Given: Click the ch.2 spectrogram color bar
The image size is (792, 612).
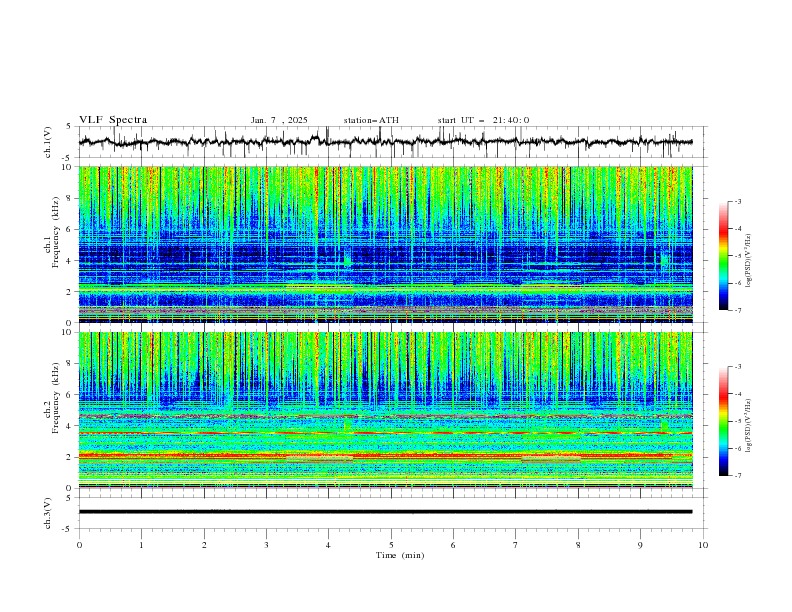Looking at the screenshot, I should [x=723, y=421].
